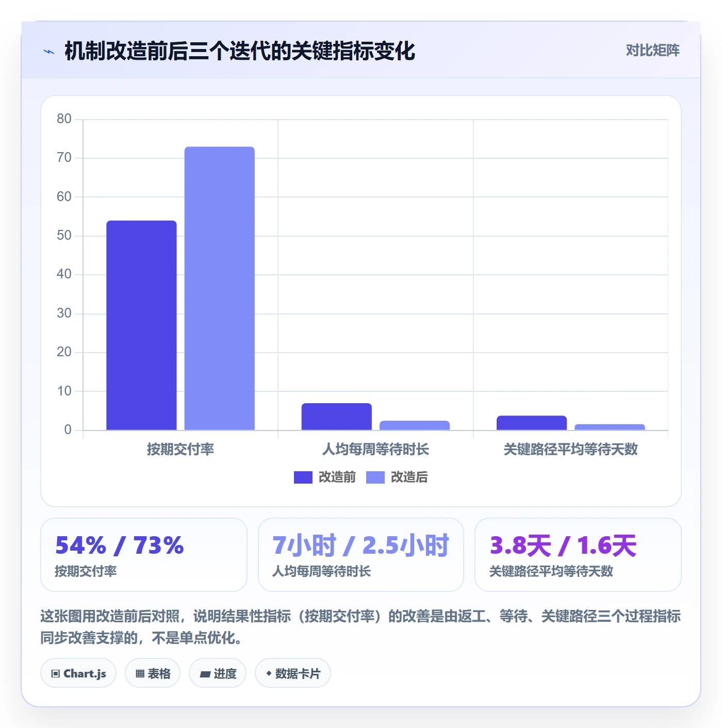Select the 进度 tag chip

tap(218, 673)
